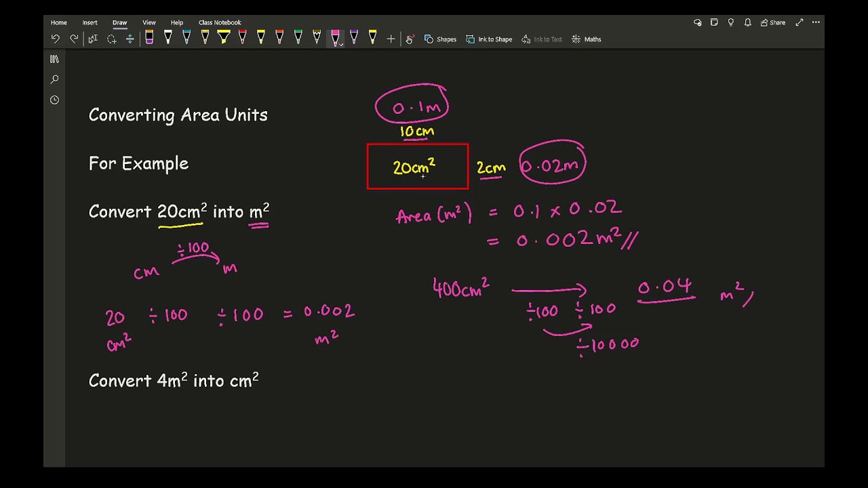The image size is (868, 488).
Task: Open the more options ellipsis menu
Action: coord(816,22)
